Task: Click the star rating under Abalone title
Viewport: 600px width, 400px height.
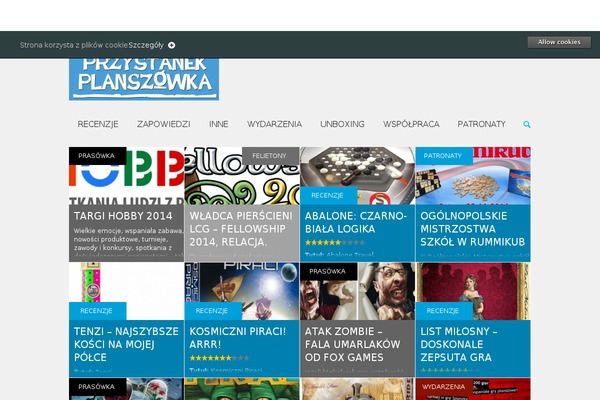Action: (x=335, y=243)
